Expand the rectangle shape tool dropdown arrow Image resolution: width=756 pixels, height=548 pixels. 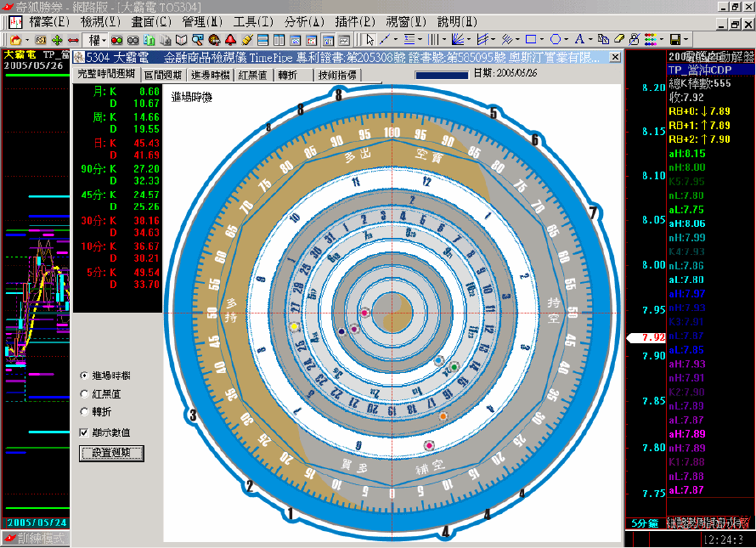pyautogui.click(x=542, y=40)
